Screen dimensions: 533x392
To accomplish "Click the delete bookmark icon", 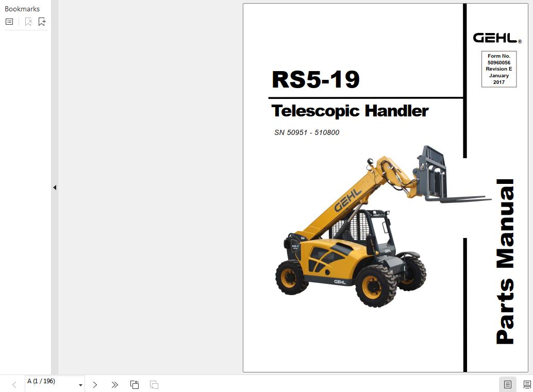I will pos(28,22).
